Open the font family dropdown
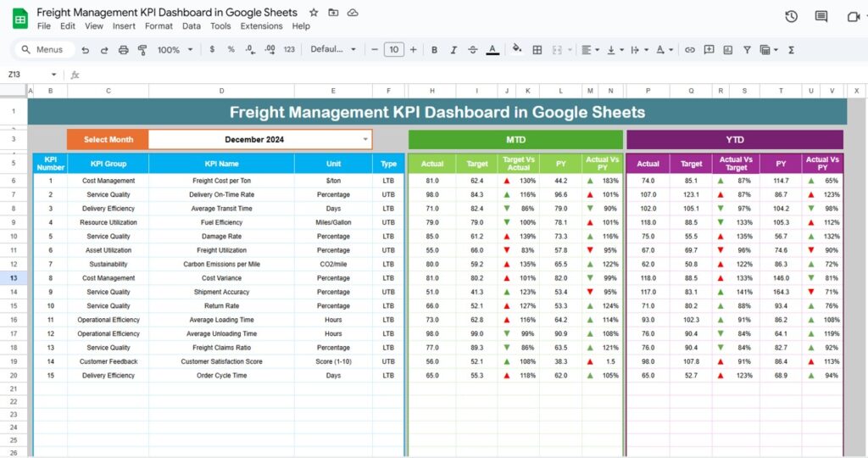This screenshot has width=868, height=458. (332, 49)
